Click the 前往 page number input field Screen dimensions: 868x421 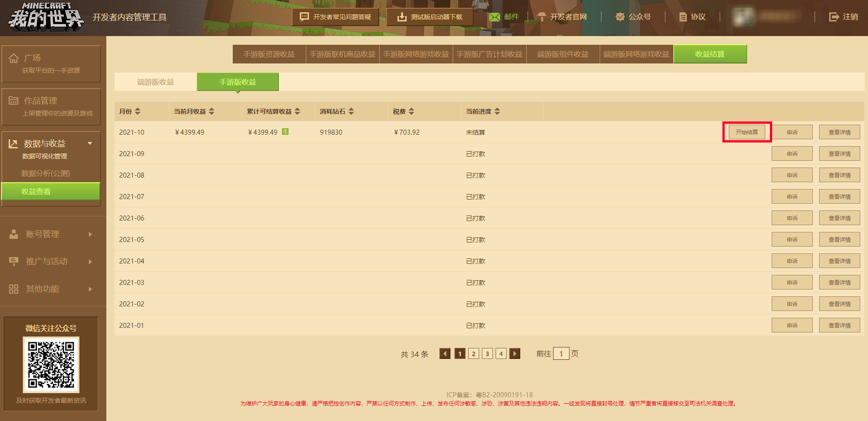[561, 353]
